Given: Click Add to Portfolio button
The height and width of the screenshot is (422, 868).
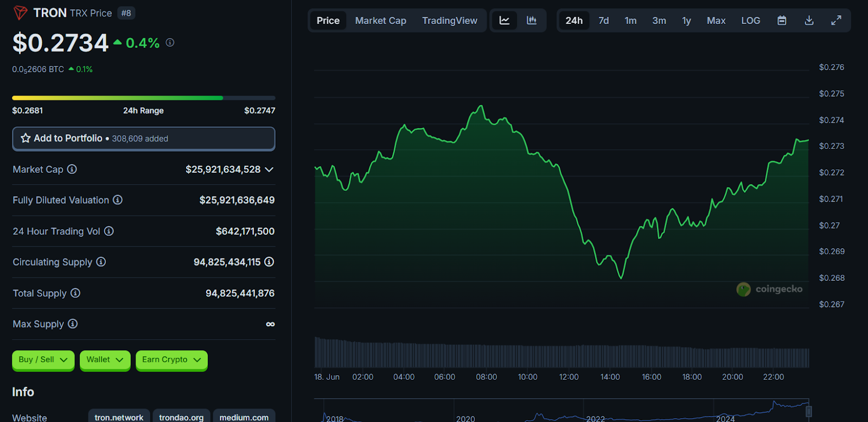Looking at the screenshot, I should pos(143,138).
